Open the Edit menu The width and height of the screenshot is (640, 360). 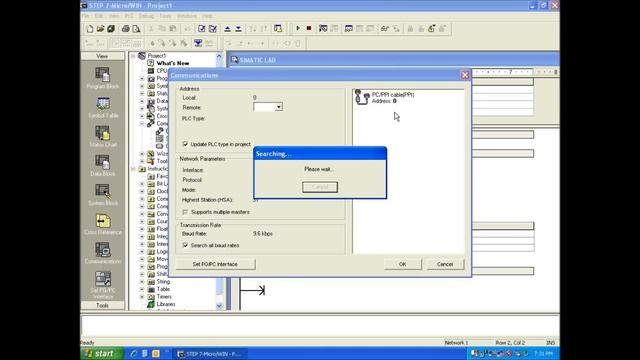click(99, 16)
